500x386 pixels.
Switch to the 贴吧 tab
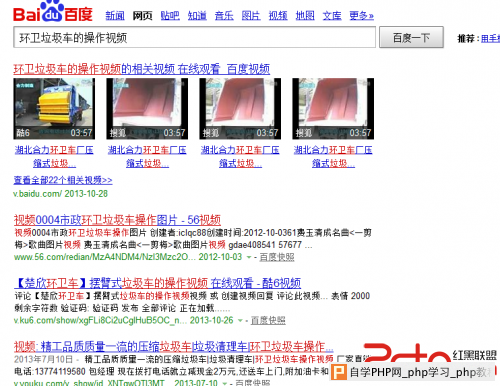click(x=170, y=16)
